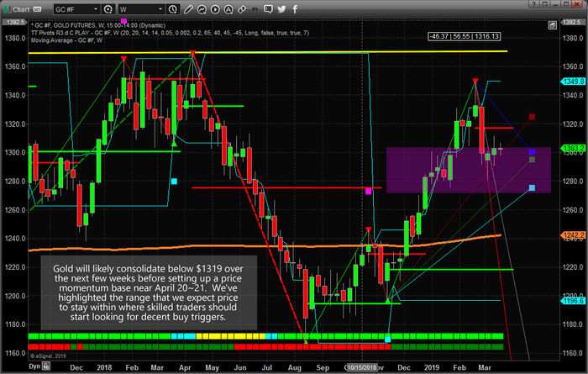Click the chain link symbol linking icon
Viewport: 588px width, 374px height.
coord(242,9)
